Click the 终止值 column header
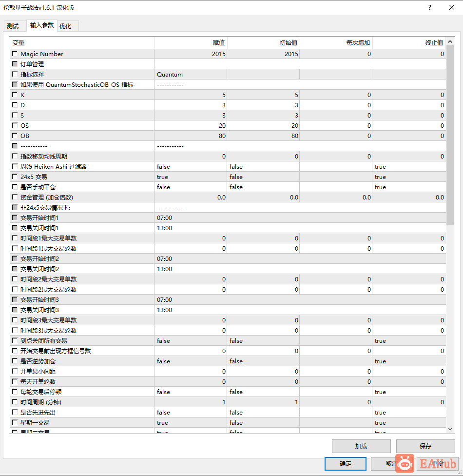 click(x=409, y=43)
